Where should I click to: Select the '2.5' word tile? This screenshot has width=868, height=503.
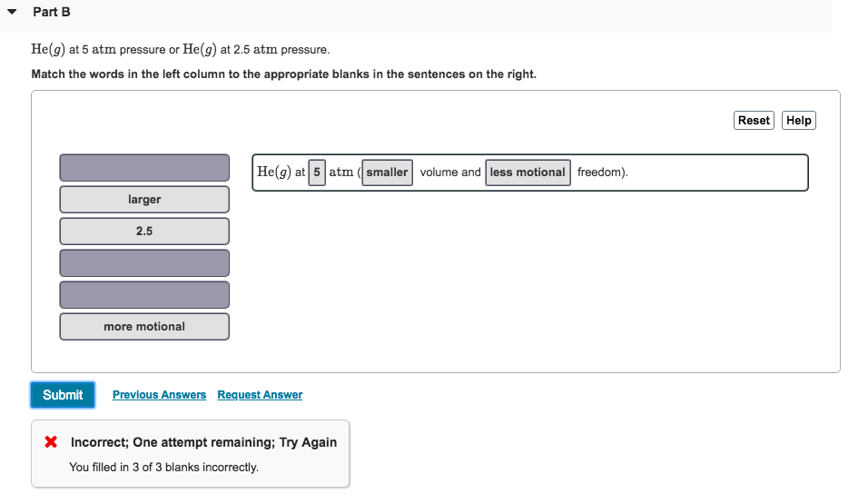point(144,231)
